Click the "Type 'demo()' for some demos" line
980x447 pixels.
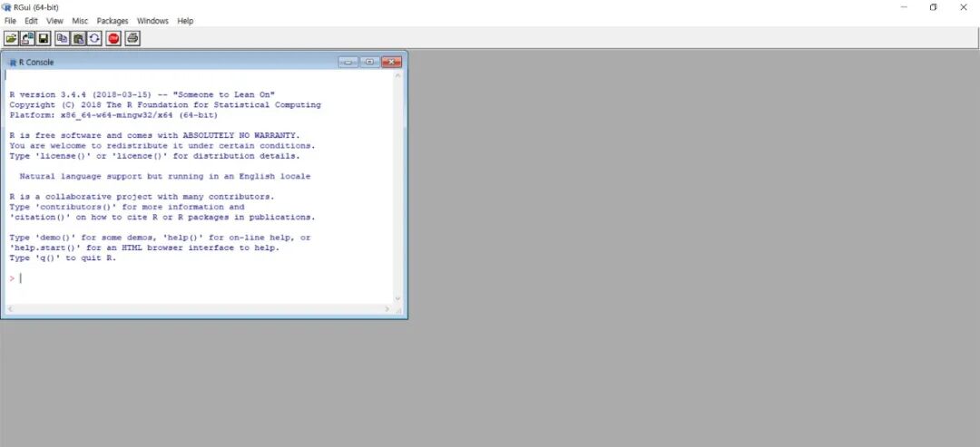tap(160, 238)
